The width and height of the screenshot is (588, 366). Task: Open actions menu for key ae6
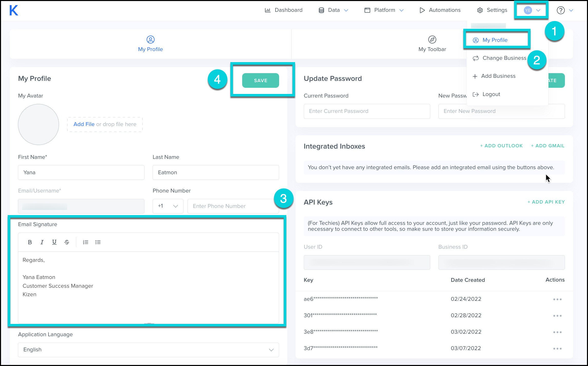[x=557, y=299]
